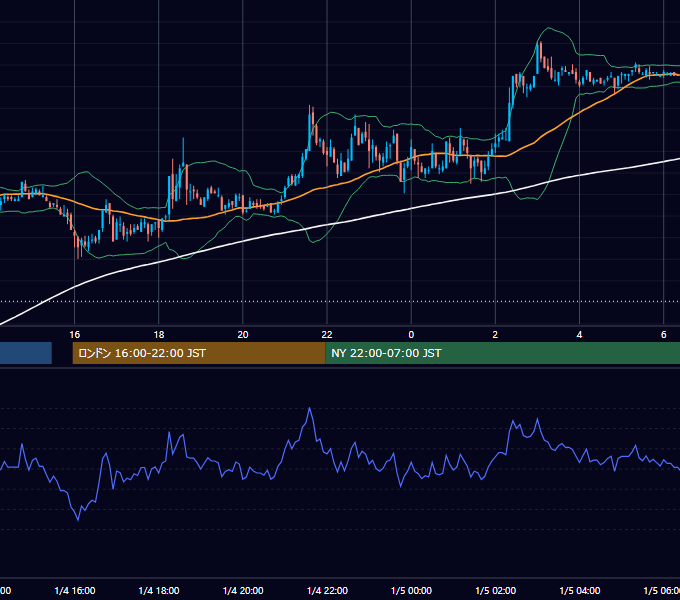This screenshot has height=600, width=680.
Task: Click hour label 20 on price chart axis
Action: point(243,334)
